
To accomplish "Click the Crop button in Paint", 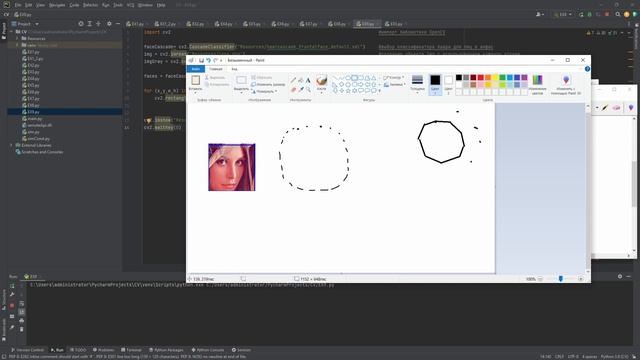I will 262,77.
